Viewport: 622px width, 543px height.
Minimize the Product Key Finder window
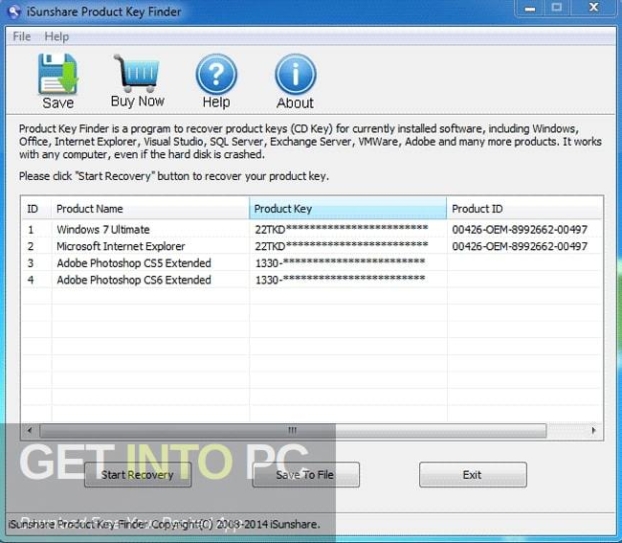tap(530, 8)
